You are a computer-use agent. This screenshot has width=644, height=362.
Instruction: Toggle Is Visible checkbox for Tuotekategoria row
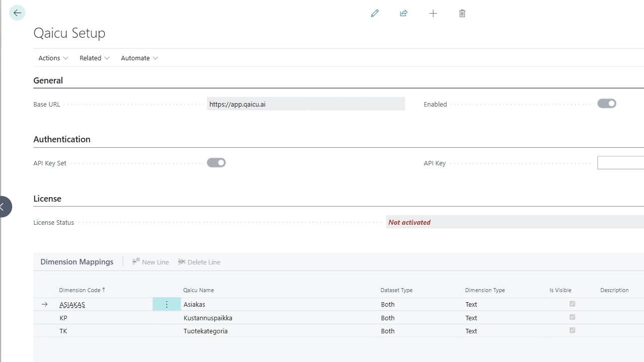click(572, 330)
